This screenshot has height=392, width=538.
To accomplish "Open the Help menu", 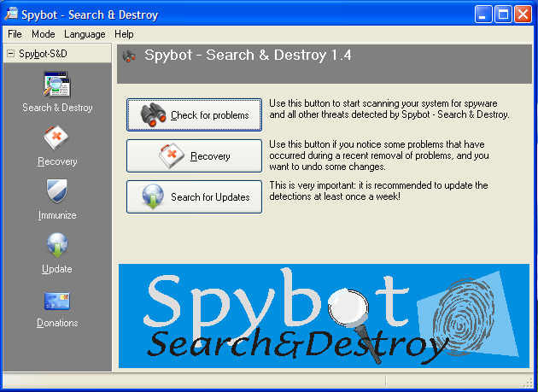I will pos(124,34).
